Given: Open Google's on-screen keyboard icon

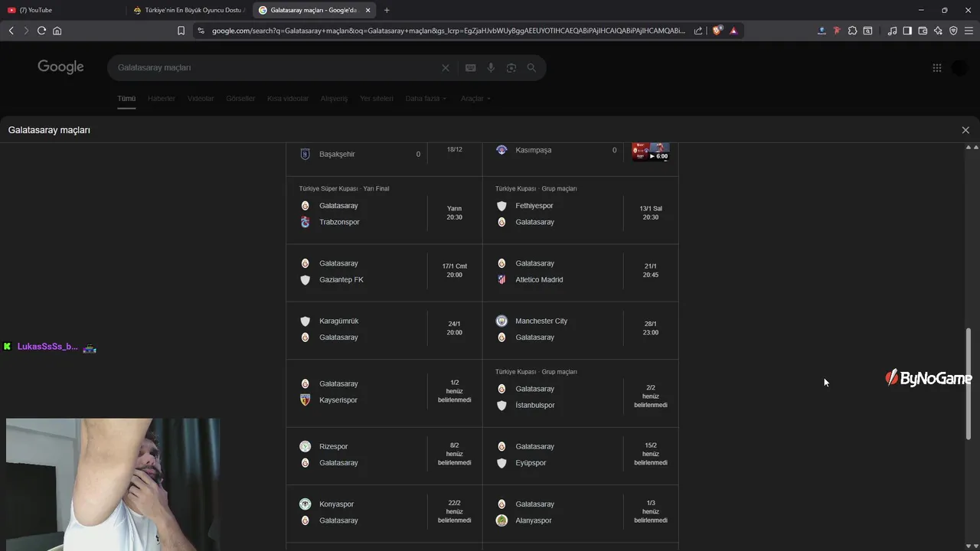Looking at the screenshot, I should [471, 67].
